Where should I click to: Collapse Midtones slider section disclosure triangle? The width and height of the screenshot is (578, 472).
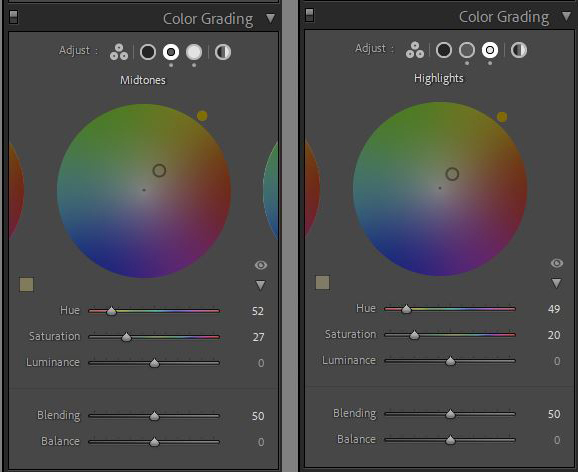(x=261, y=285)
